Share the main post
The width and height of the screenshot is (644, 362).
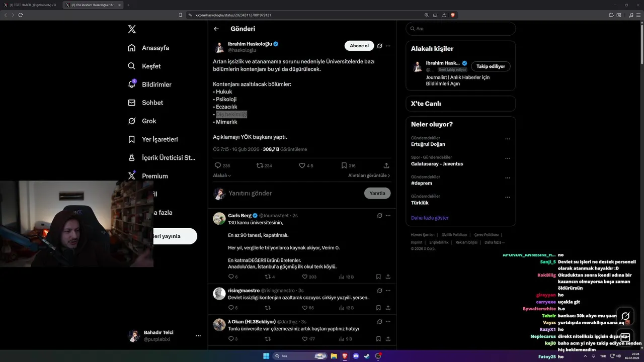(386, 165)
